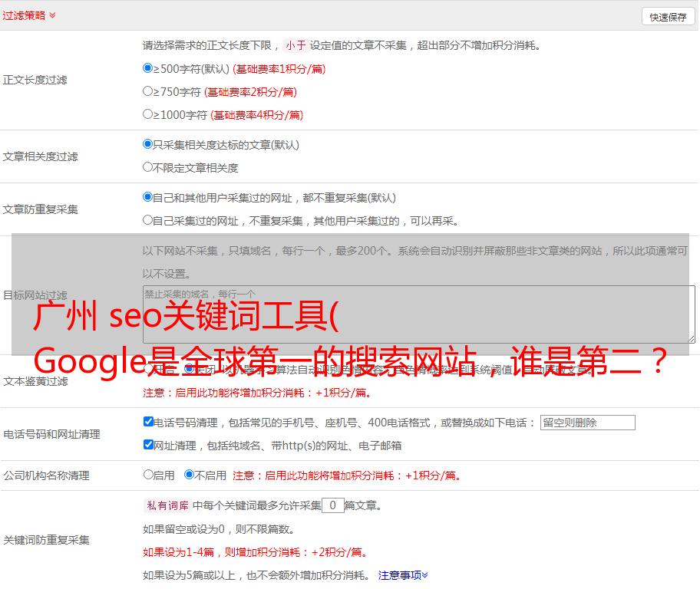Click the text 如果留空或设为0，则不限篇数

pos(219,529)
